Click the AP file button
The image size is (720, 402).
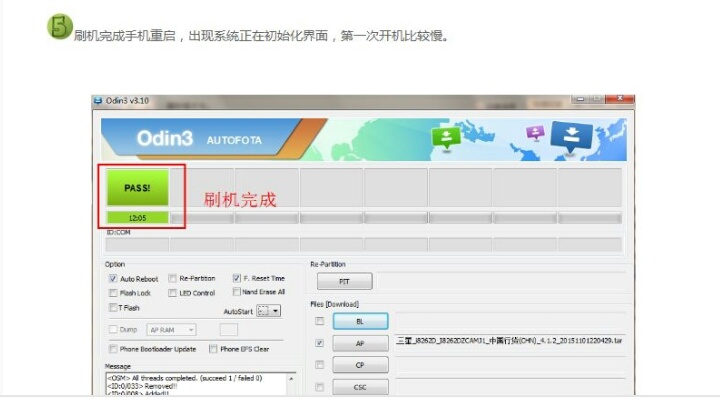[x=360, y=343]
